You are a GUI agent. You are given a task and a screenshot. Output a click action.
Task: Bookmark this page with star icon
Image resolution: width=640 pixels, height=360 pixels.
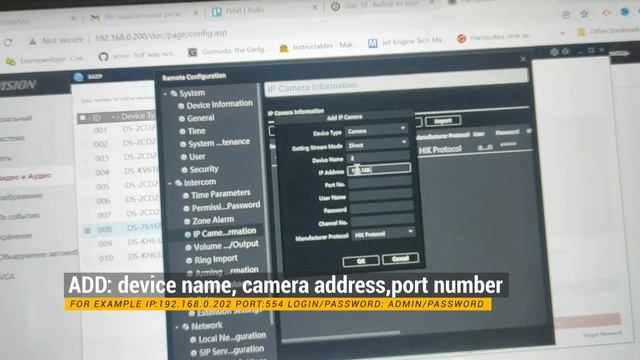coord(584,14)
